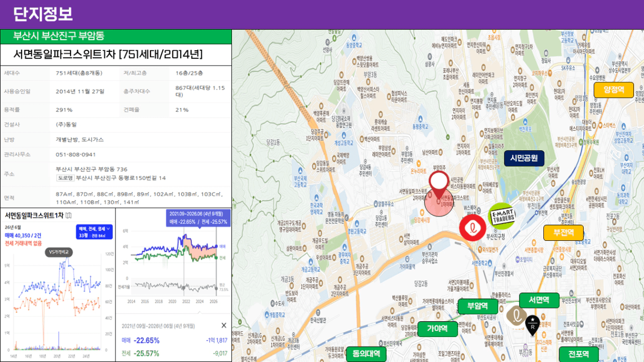
Task: Click the 건폐율 value 21%
Action: coord(182,110)
